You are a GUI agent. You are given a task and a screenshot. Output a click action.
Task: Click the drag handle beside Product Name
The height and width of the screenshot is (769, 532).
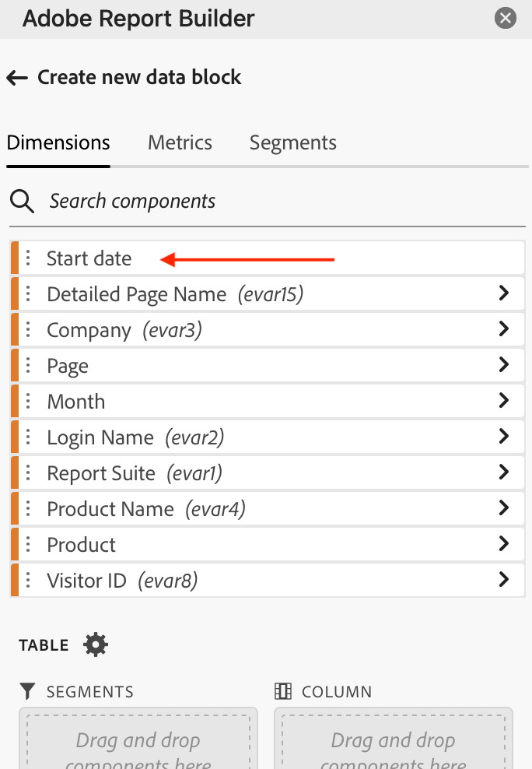[x=29, y=507]
